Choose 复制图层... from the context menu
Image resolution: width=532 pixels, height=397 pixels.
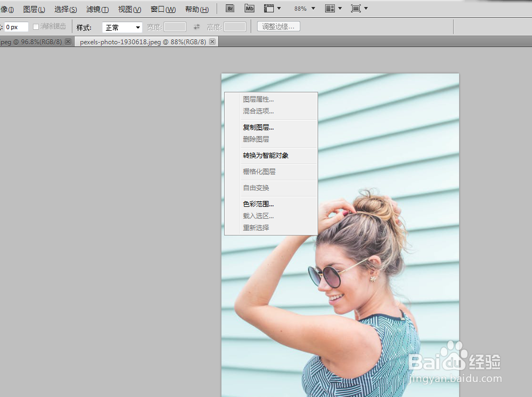[x=271, y=127]
